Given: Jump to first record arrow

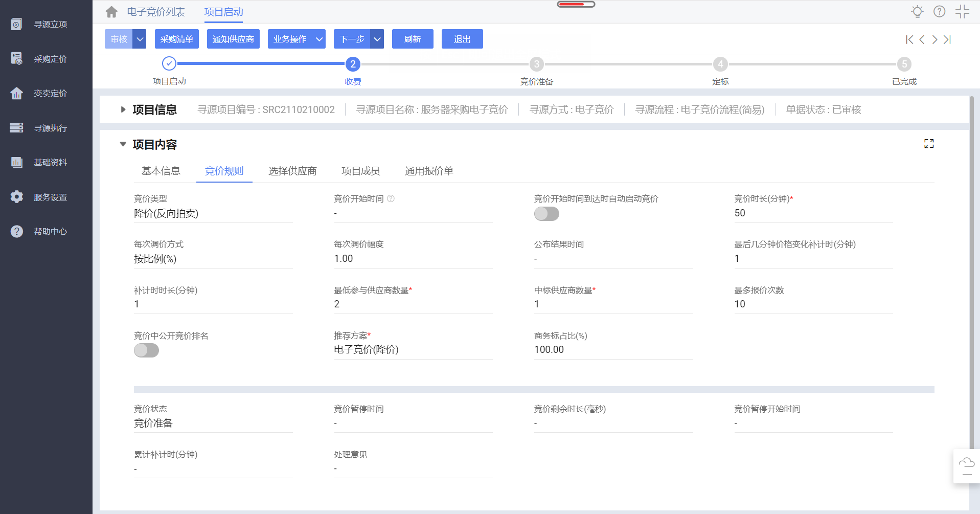Looking at the screenshot, I should tap(909, 39).
